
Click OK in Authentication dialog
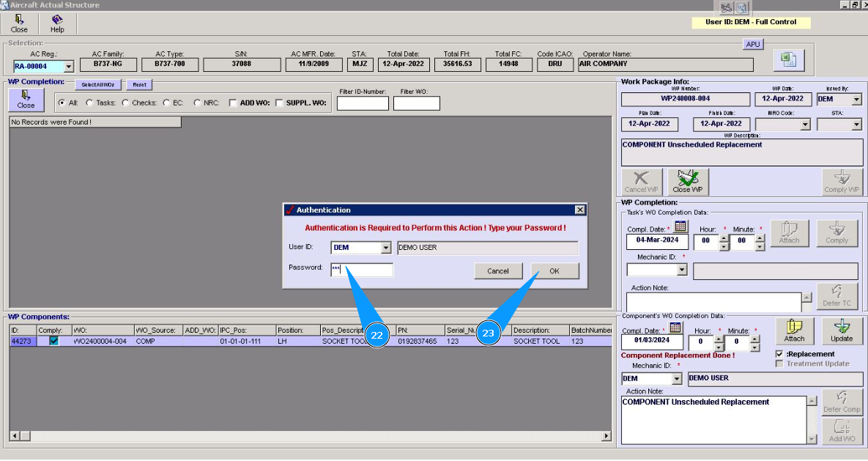(554, 271)
